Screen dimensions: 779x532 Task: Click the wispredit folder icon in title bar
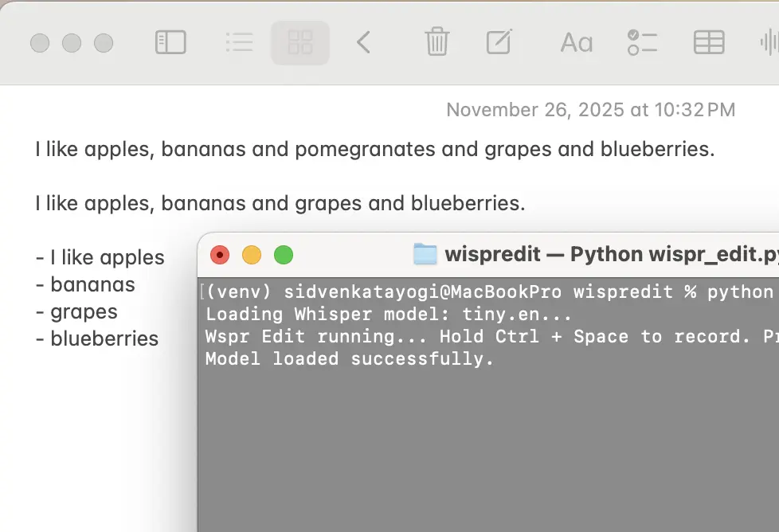coord(425,254)
